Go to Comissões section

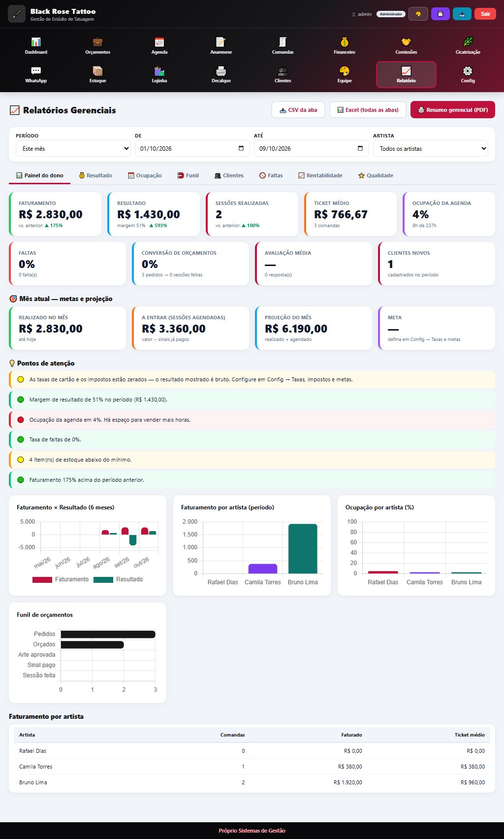[x=406, y=46]
